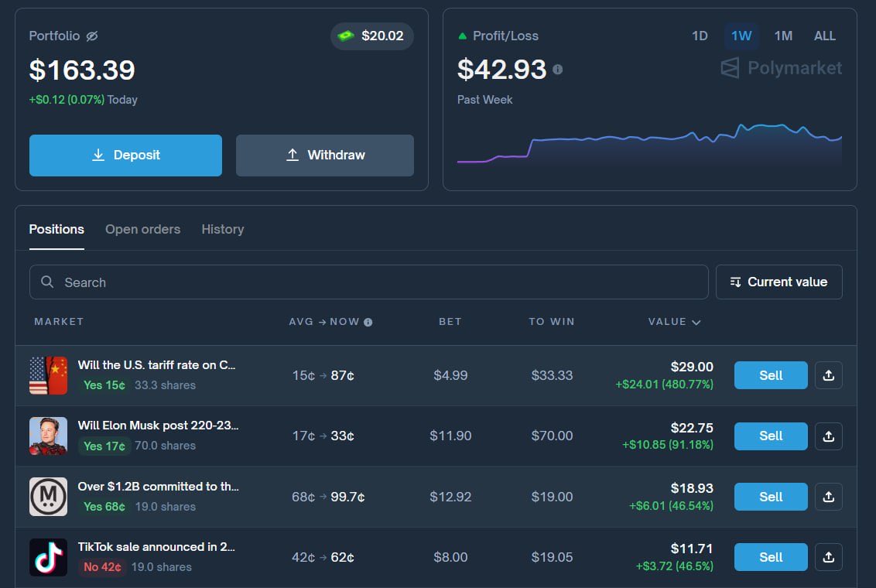Open 'TikTok sale announced in 2...' market
876x588 pixels.
coord(156,547)
